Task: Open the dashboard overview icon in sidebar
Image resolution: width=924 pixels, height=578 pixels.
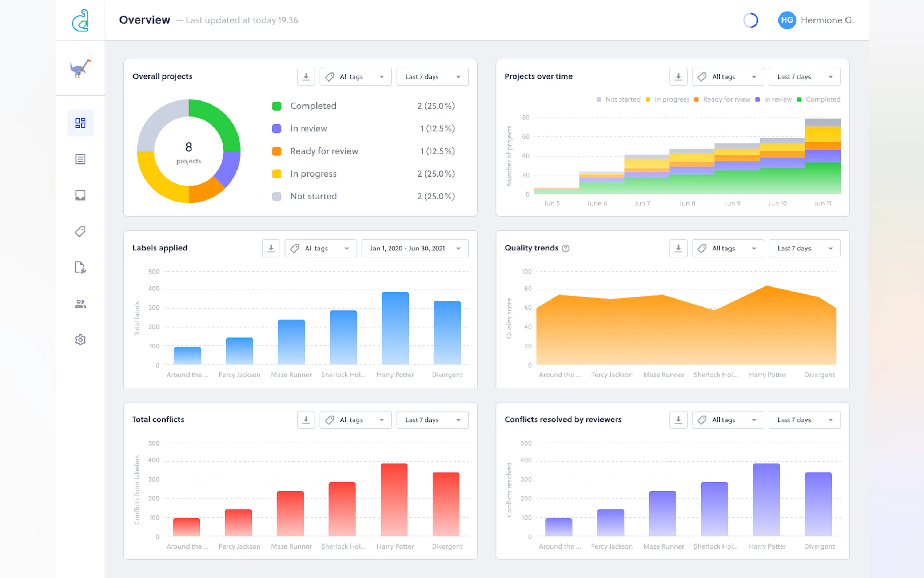Action: click(80, 123)
